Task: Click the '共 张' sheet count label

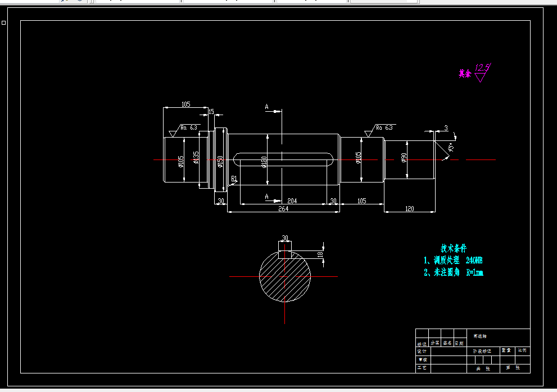Action: [483, 368]
